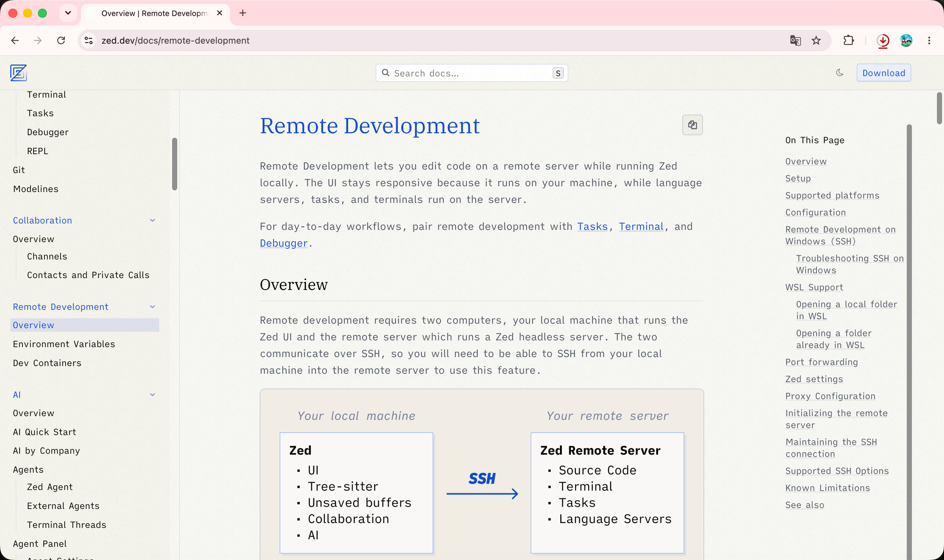Open AI by Company in the sidebar
Screen dimensions: 944x560
click(47, 451)
